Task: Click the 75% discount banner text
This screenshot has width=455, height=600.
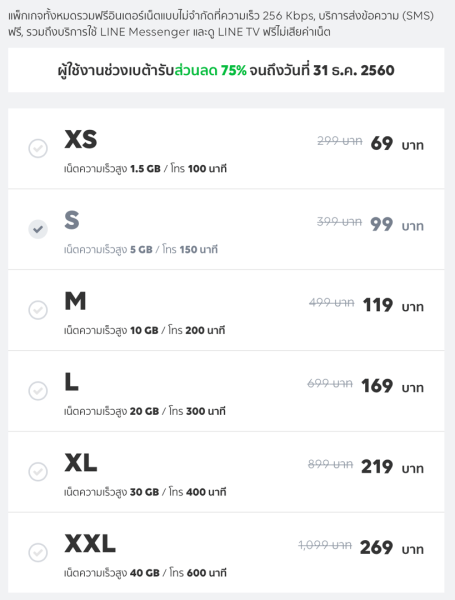Action: click(x=226, y=70)
